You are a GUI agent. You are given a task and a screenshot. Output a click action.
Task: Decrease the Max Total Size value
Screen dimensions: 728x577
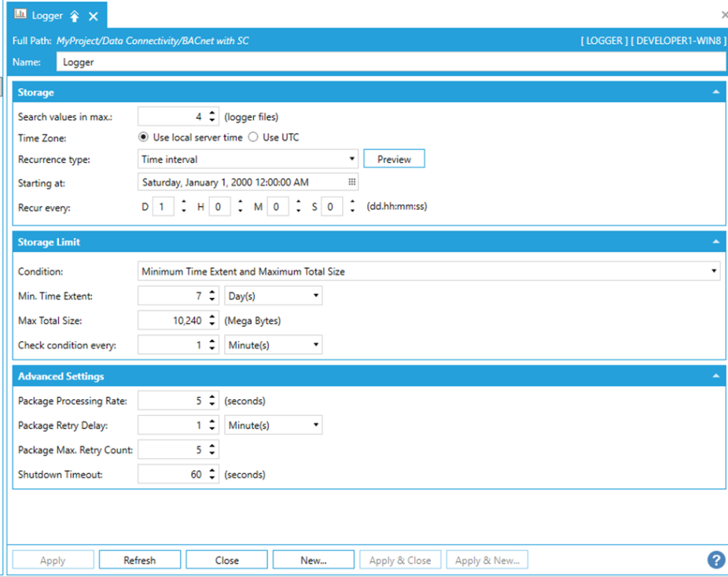[x=212, y=324]
